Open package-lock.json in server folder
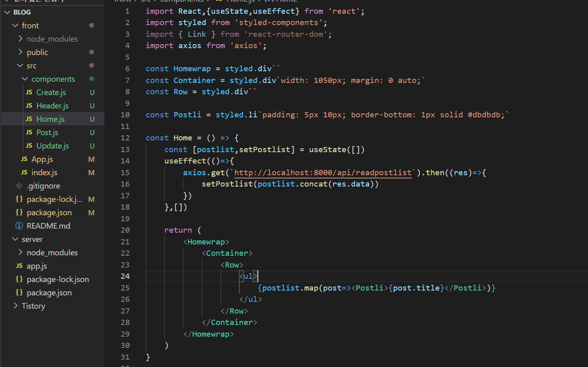Viewport: 588px width, 367px height. coord(58,279)
